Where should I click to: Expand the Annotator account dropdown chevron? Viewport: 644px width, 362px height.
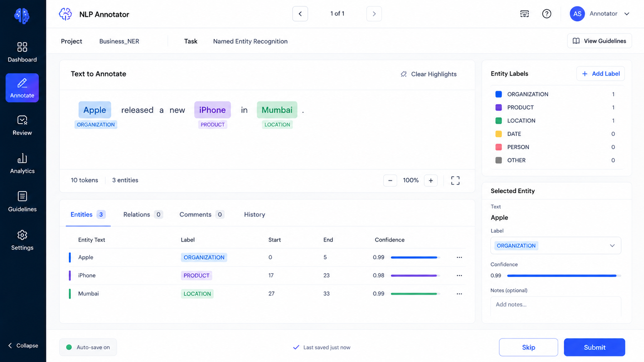pos(627,14)
